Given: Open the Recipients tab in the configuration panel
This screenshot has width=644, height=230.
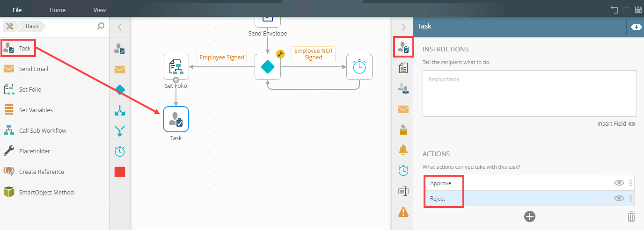Looking at the screenshot, I should [403, 88].
